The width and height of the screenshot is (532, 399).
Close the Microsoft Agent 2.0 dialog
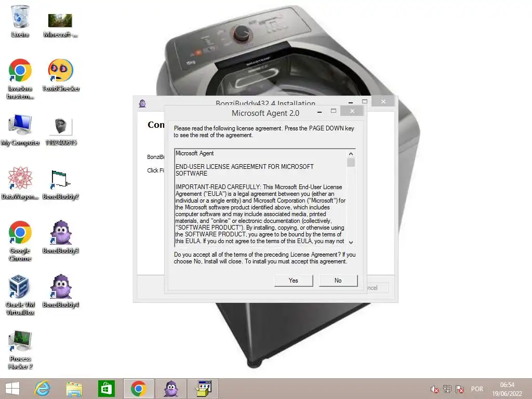tap(352, 111)
